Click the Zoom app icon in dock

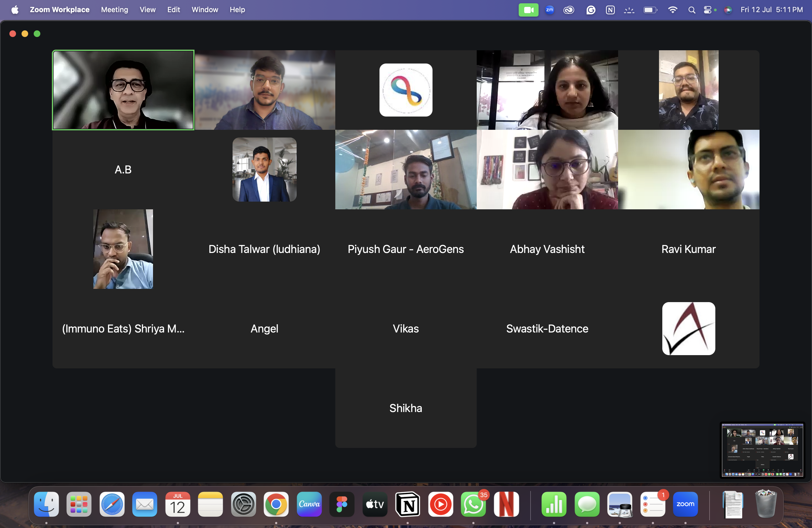(x=685, y=504)
